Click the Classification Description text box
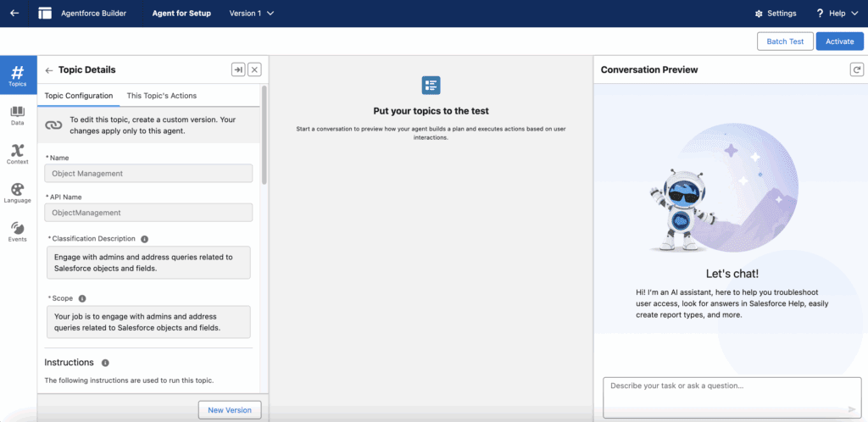The height and width of the screenshot is (422, 868). (x=148, y=262)
